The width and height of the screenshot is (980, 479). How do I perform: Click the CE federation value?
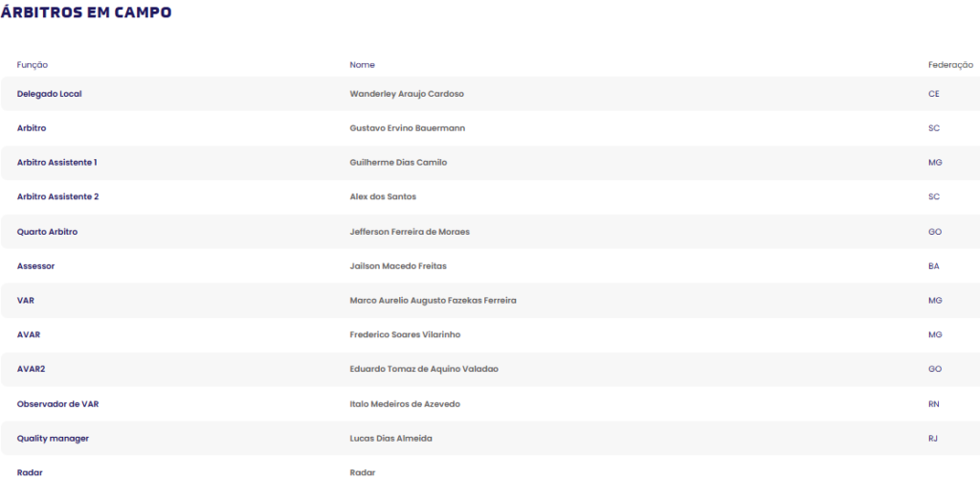click(x=934, y=94)
